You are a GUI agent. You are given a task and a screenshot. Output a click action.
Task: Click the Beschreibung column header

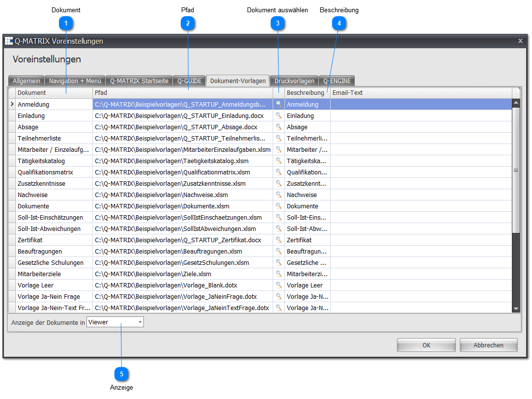(308, 92)
